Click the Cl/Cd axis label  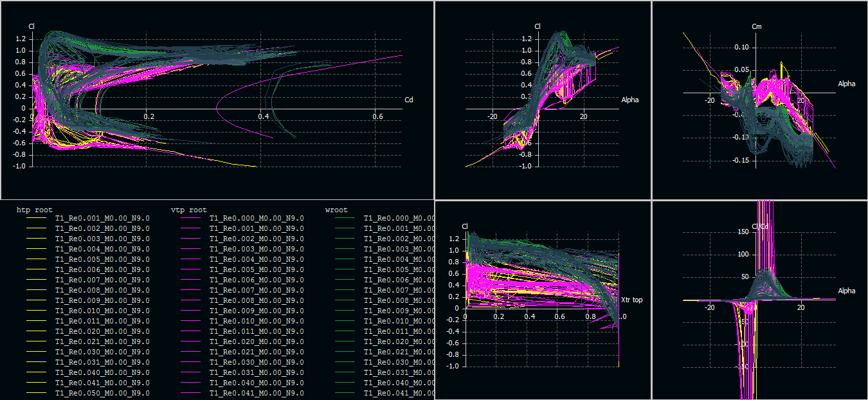pyautogui.click(x=760, y=226)
